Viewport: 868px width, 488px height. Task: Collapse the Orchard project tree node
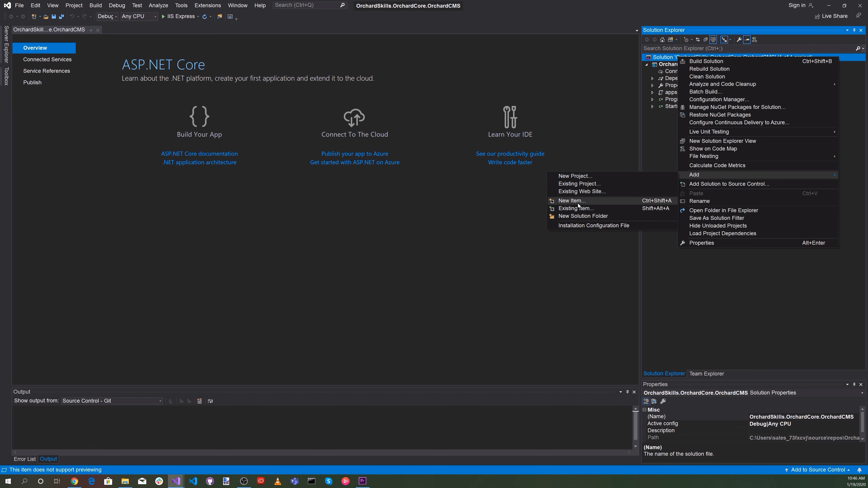tap(647, 65)
